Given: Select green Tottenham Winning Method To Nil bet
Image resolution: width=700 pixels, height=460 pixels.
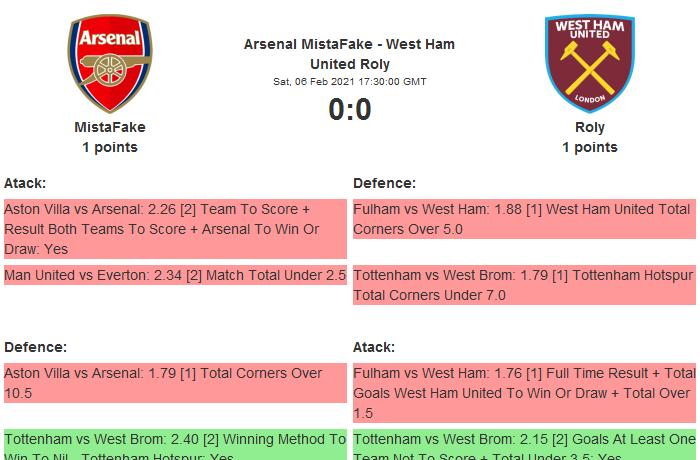Looking at the screenshot, I should 175,445.
